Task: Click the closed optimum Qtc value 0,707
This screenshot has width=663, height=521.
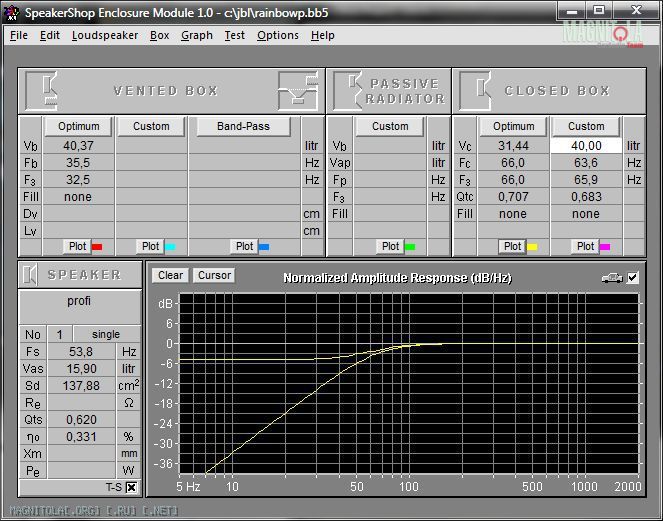Action: (x=513, y=197)
